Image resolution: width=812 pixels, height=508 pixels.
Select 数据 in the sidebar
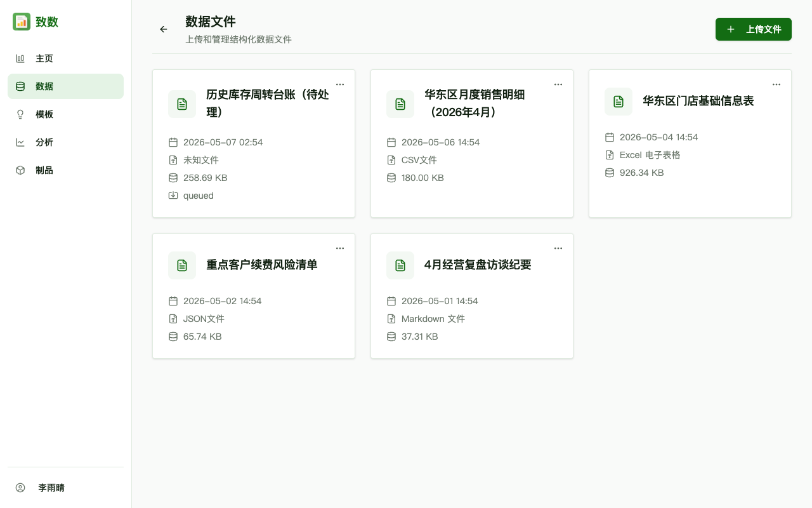tap(65, 86)
